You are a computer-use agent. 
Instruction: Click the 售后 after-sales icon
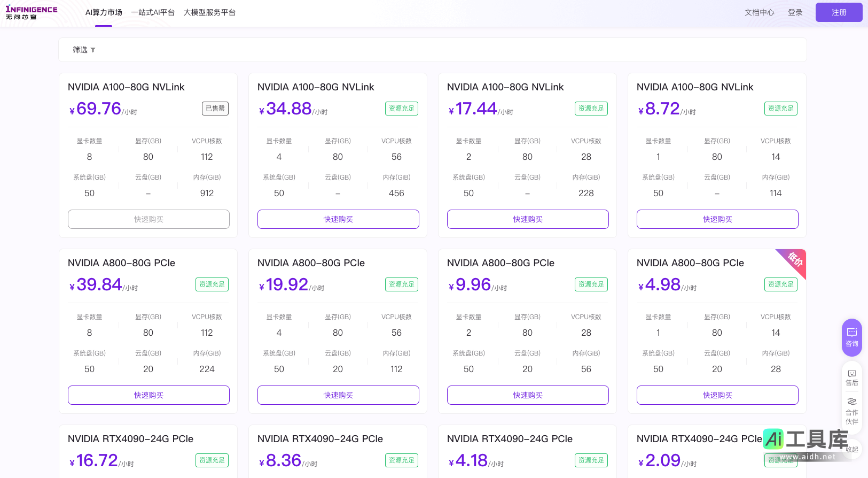click(x=851, y=377)
